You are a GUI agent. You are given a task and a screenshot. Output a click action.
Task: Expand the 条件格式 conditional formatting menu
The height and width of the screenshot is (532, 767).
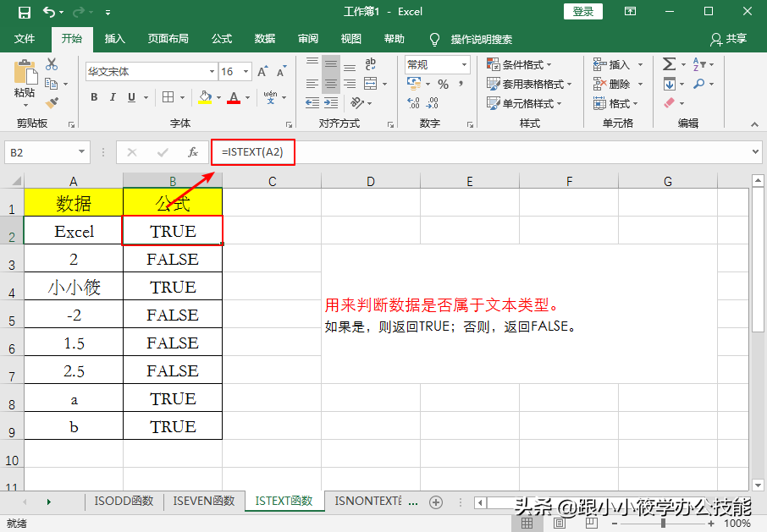click(x=519, y=64)
